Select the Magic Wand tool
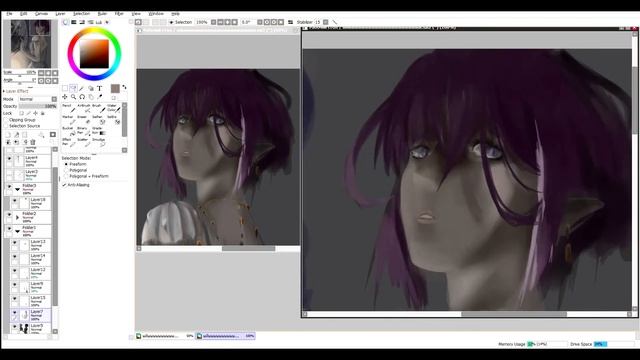Screen dimensions: 640x360 point(82,88)
